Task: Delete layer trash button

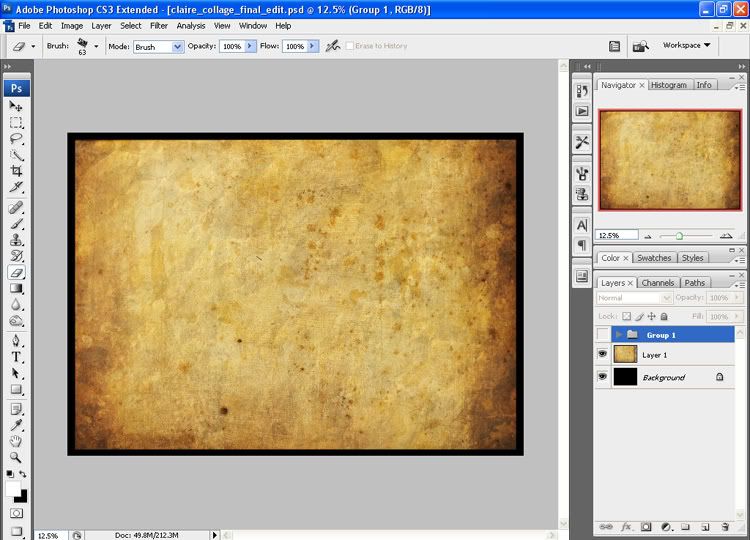Action: (x=725, y=527)
